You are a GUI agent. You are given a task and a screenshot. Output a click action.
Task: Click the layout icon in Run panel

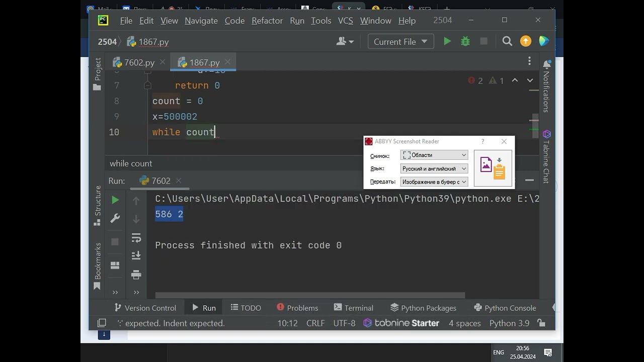115,265
